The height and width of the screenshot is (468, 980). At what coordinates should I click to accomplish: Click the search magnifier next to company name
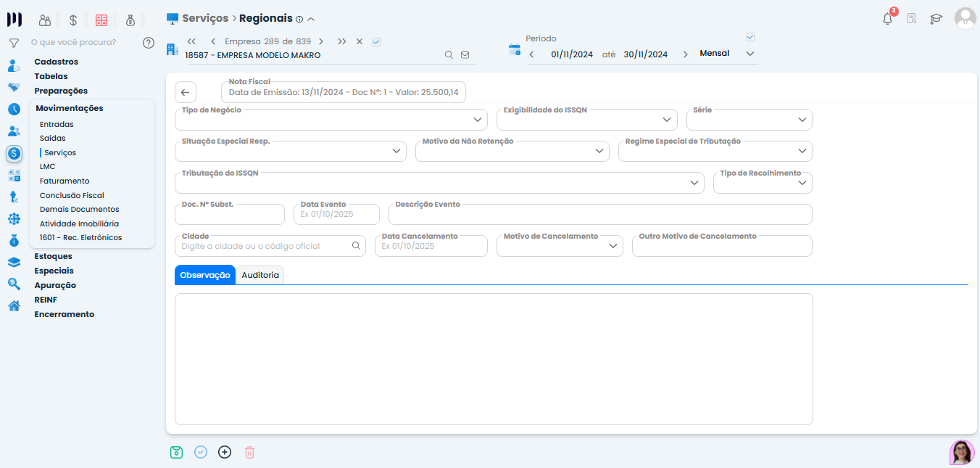(x=449, y=55)
